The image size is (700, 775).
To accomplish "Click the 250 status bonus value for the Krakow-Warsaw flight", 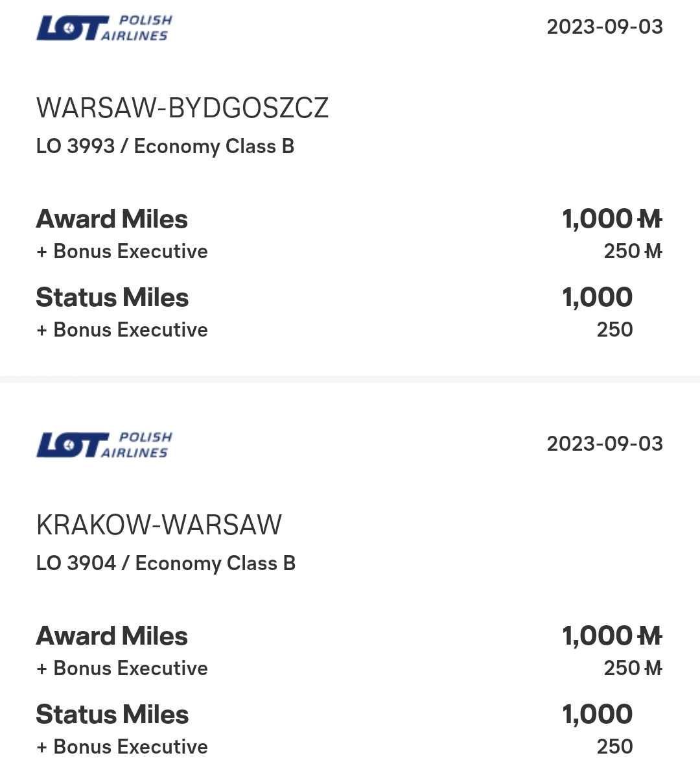I will [x=614, y=747].
